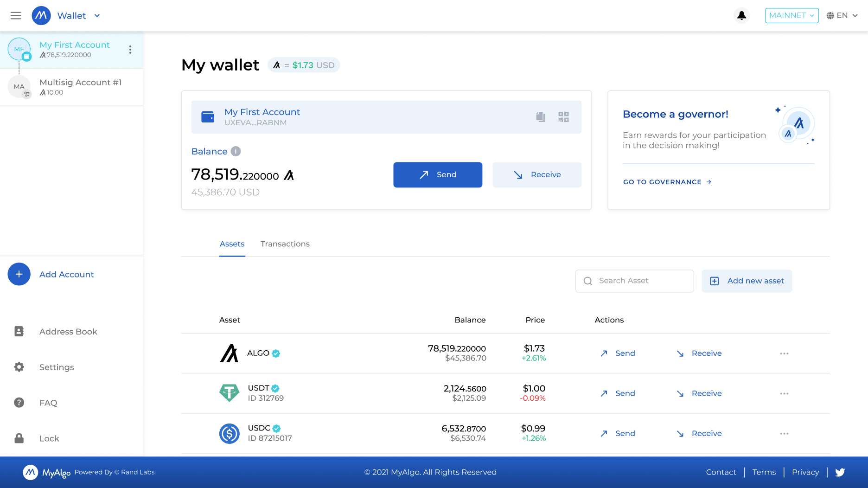
Task: Show the account QR code
Action: [563, 117]
